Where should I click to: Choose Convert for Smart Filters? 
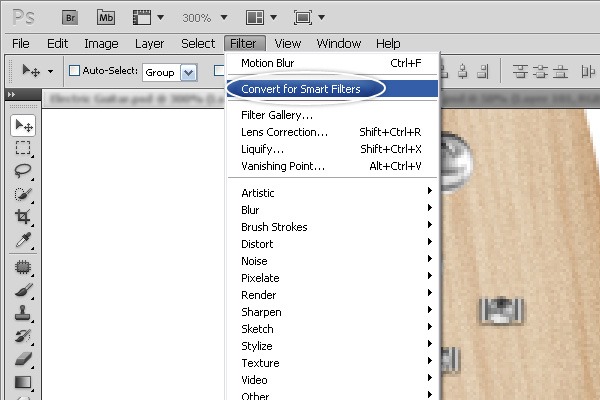click(332, 89)
